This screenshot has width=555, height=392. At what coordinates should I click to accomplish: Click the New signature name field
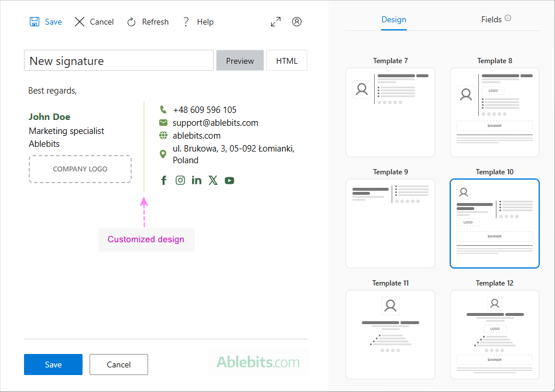(117, 60)
